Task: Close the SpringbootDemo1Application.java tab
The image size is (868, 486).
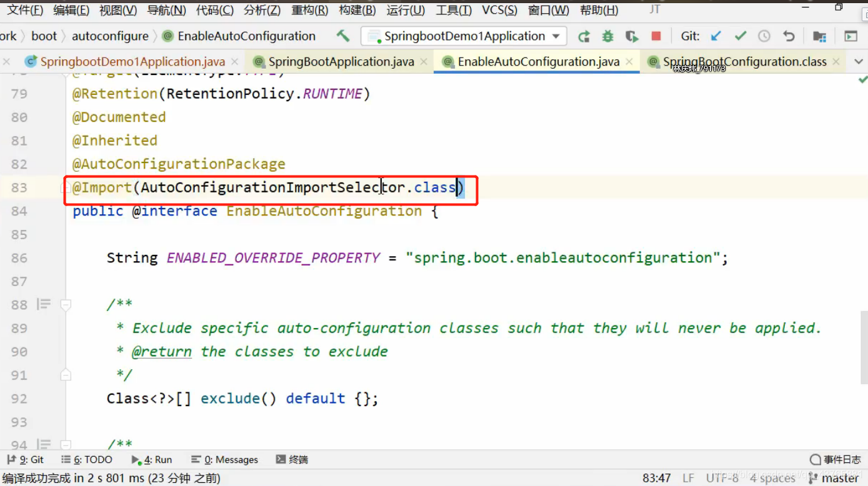Action: [235, 62]
